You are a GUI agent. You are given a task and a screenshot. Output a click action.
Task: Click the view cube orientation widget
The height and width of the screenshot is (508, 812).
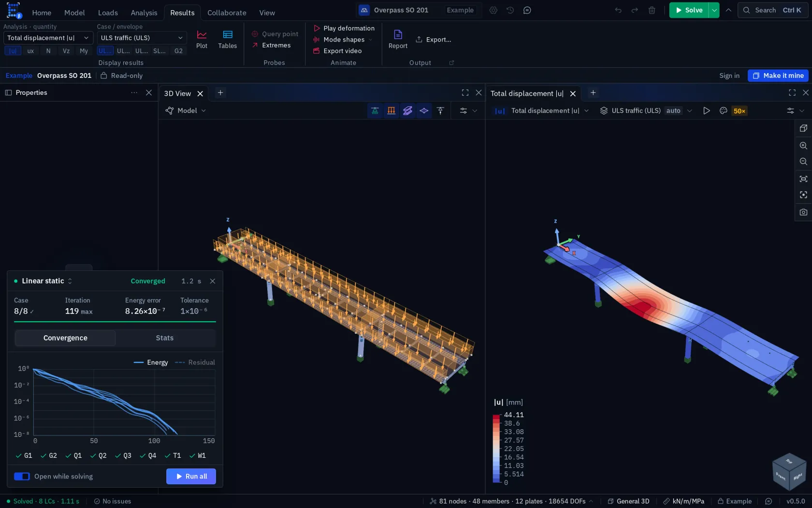789,472
